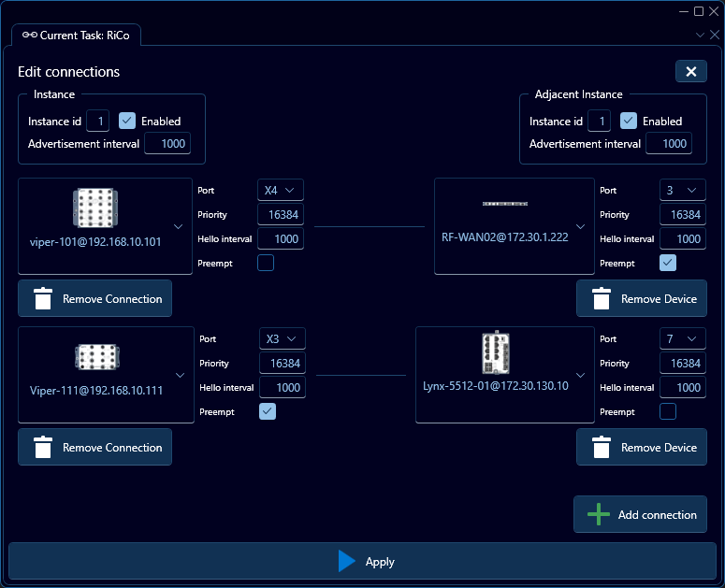Image resolution: width=725 pixels, height=588 pixels.
Task: Check Preempt for Lynx-5512-01 device
Action: pyautogui.click(x=668, y=411)
